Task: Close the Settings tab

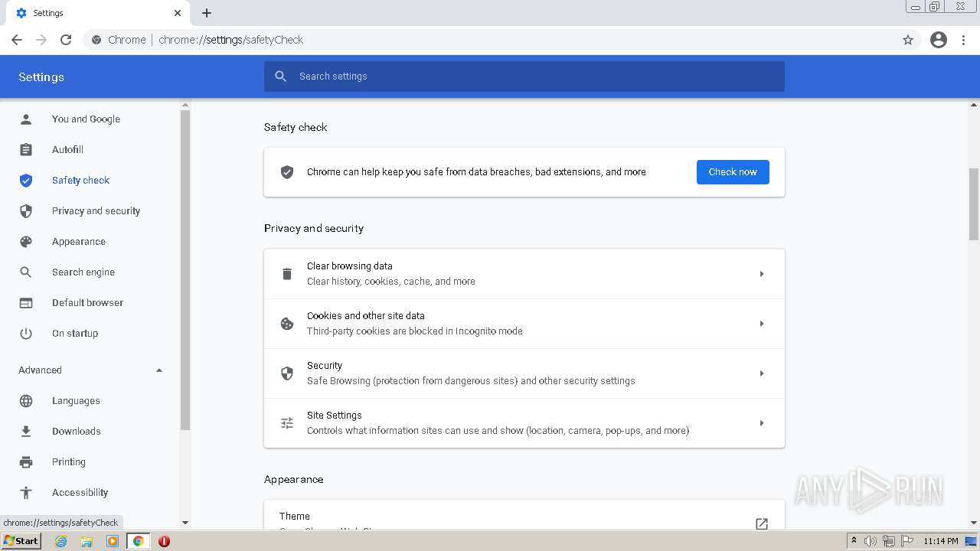Action: click(x=178, y=13)
